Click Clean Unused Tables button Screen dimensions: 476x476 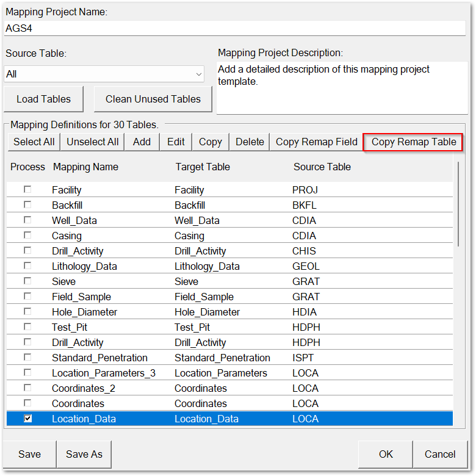(x=153, y=99)
